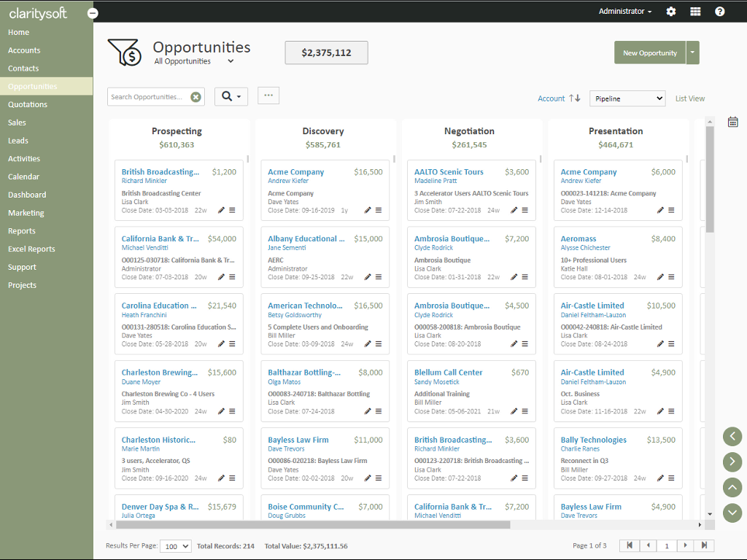The image size is (747, 560).
Task: Edit British Broadcasting $1,200 Prospecting card
Action: (221, 210)
